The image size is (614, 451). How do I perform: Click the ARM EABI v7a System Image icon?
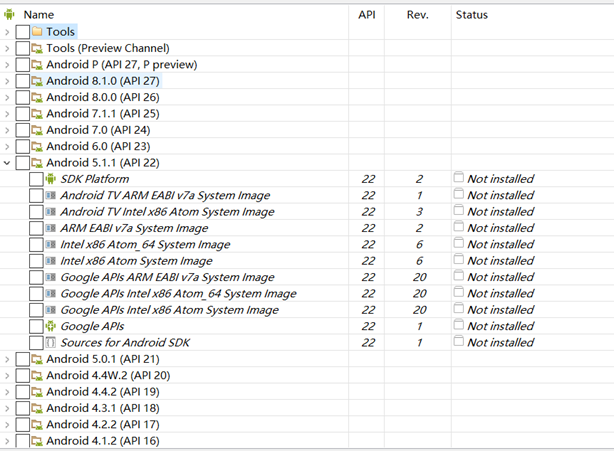51,228
